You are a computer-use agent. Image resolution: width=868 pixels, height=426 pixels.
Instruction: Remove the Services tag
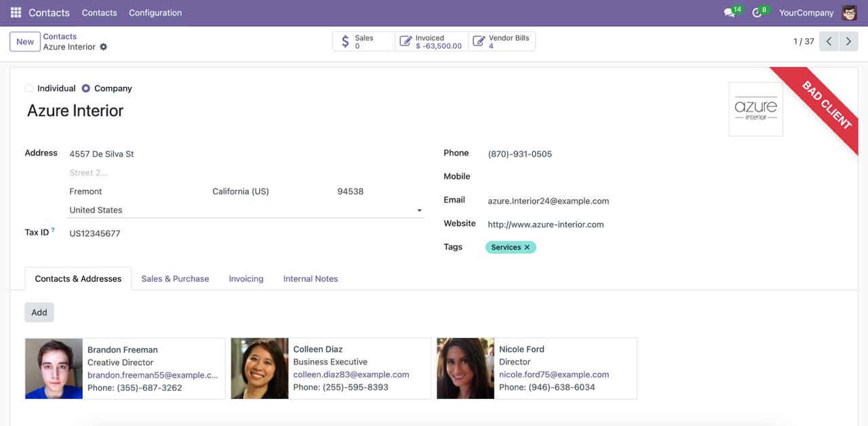click(527, 248)
